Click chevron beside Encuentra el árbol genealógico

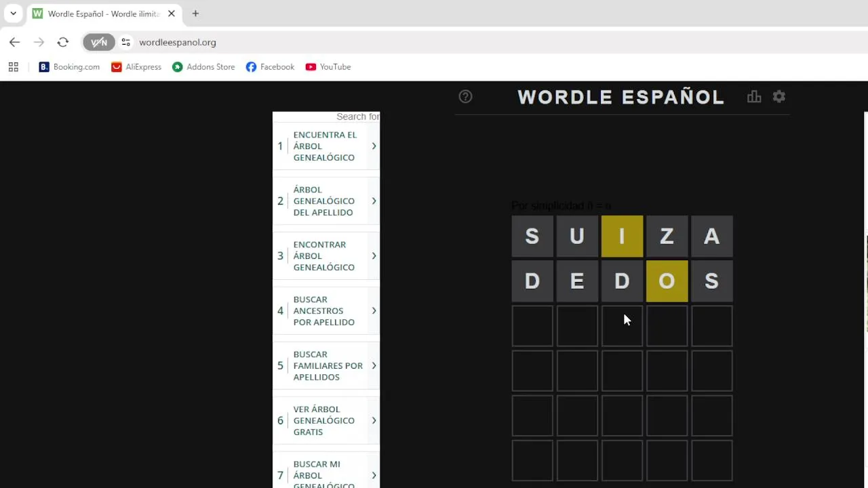[x=374, y=146]
